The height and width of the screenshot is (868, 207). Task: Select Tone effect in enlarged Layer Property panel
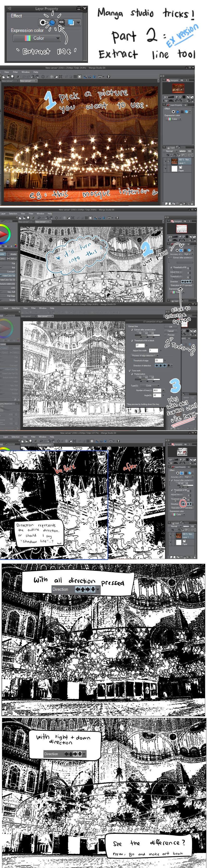pyautogui.click(x=62, y=22)
